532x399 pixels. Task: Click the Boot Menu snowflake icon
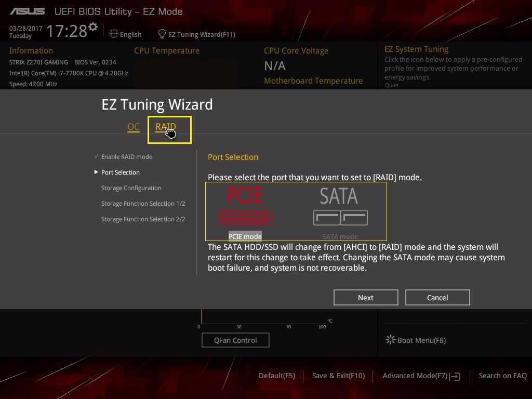(x=391, y=340)
